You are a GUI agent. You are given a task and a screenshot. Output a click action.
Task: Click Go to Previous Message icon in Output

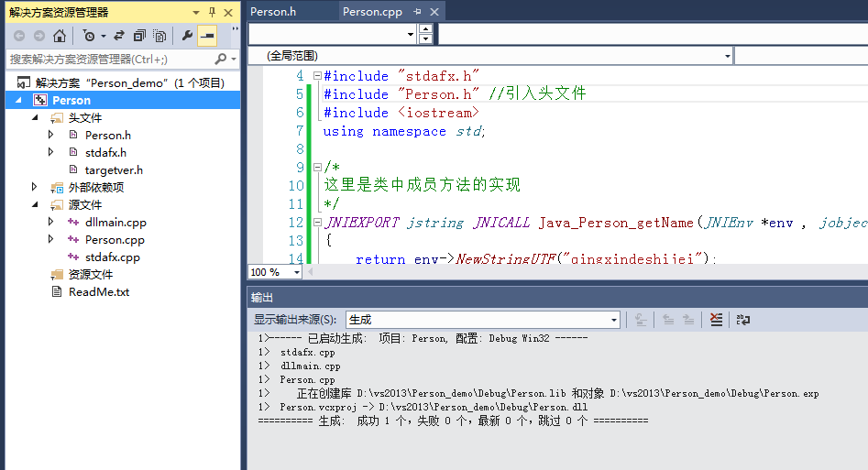click(669, 320)
